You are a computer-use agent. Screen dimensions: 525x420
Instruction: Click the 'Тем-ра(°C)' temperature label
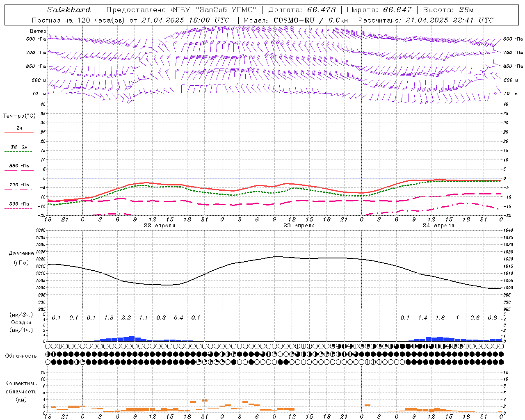19,116
